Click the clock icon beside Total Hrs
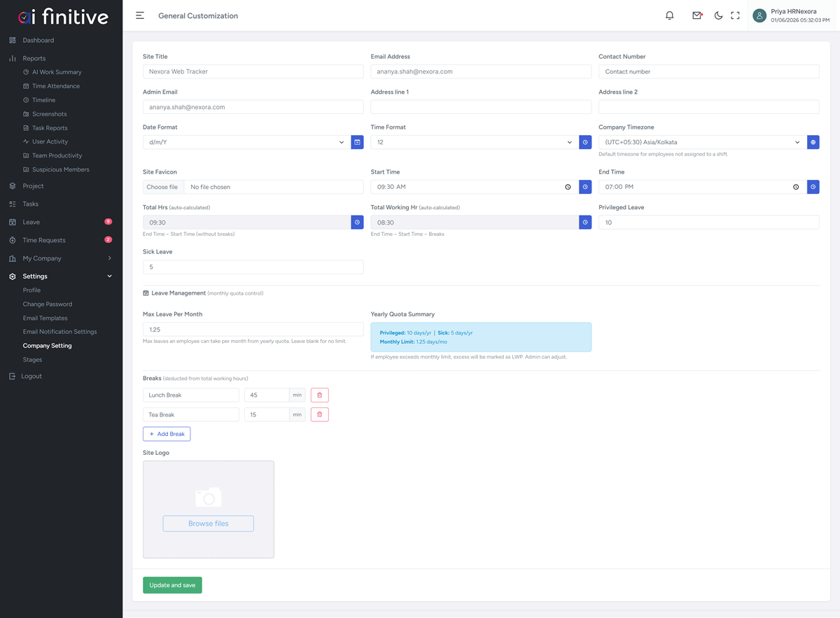840x618 pixels. 357,223
